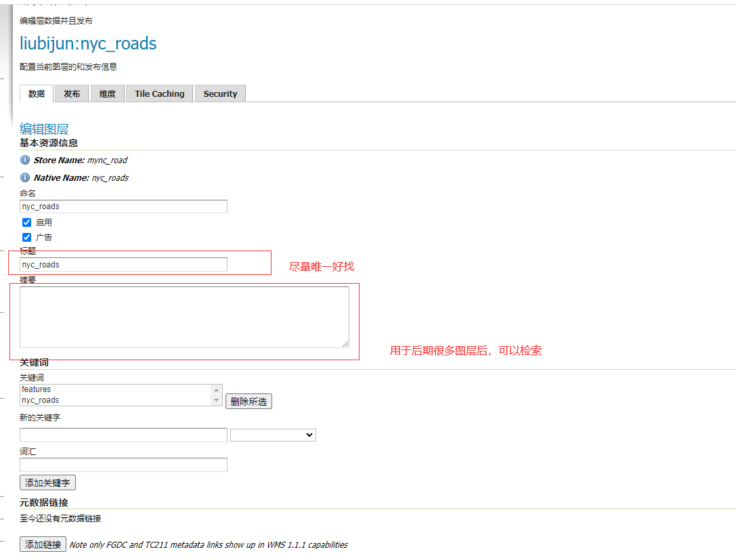This screenshot has width=736, height=560.
Task: Toggle the 广告 checkbox
Action: 27,238
